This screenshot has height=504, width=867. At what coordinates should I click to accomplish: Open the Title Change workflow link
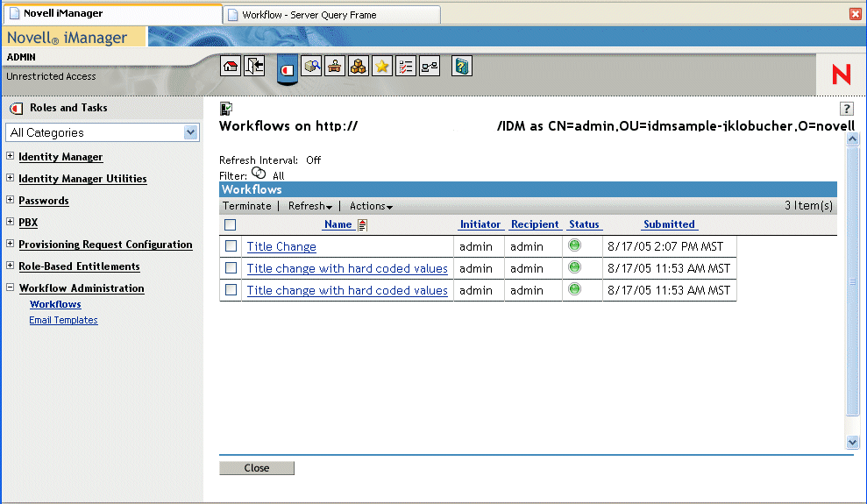pos(281,246)
